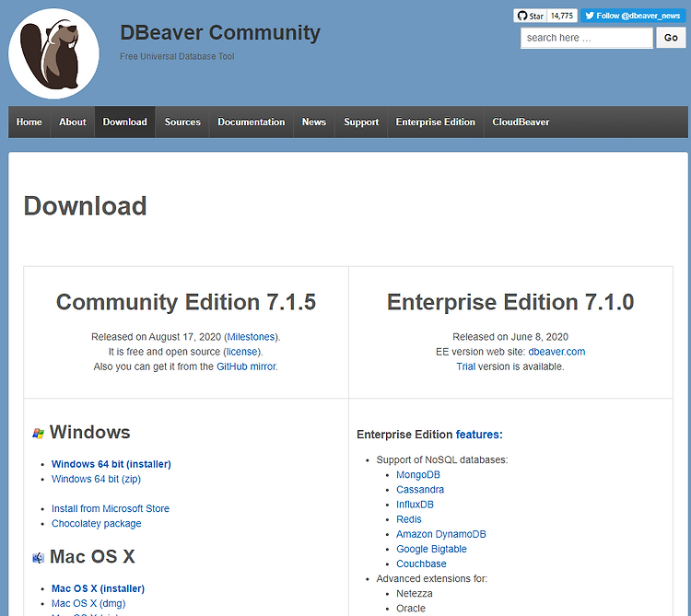
Task: Open the Milestones link
Action: (x=252, y=337)
